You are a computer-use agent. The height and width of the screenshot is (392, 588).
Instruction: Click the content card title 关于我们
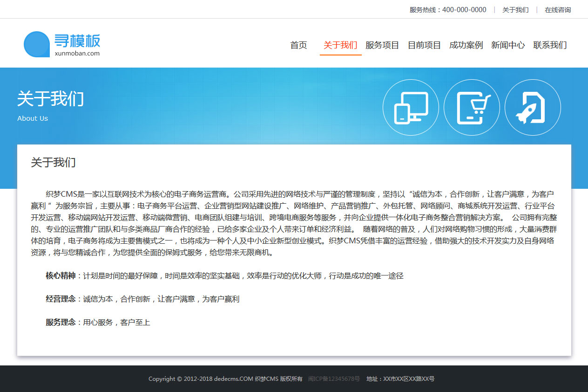[x=53, y=162]
